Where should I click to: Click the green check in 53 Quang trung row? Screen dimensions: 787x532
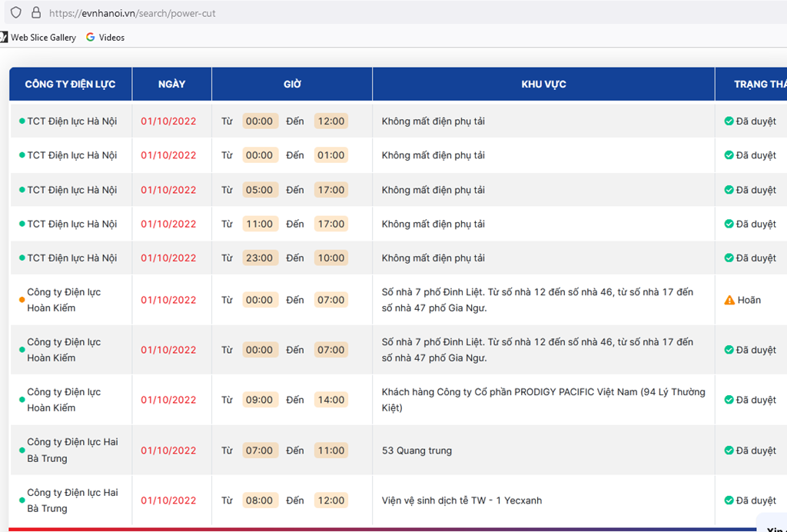tap(729, 451)
